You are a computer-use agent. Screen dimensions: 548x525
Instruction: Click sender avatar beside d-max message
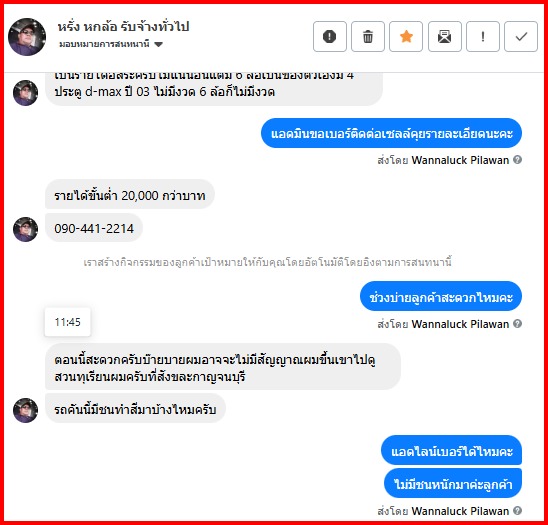pyautogui.click(x=26, y=93)
